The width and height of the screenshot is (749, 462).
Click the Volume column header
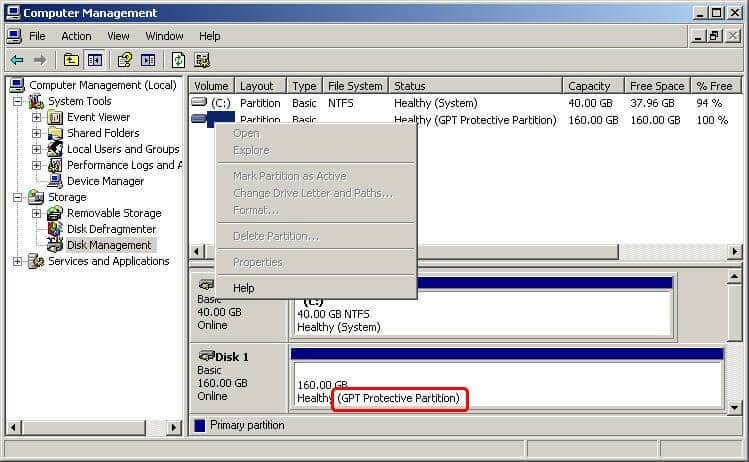click(211, 86)
